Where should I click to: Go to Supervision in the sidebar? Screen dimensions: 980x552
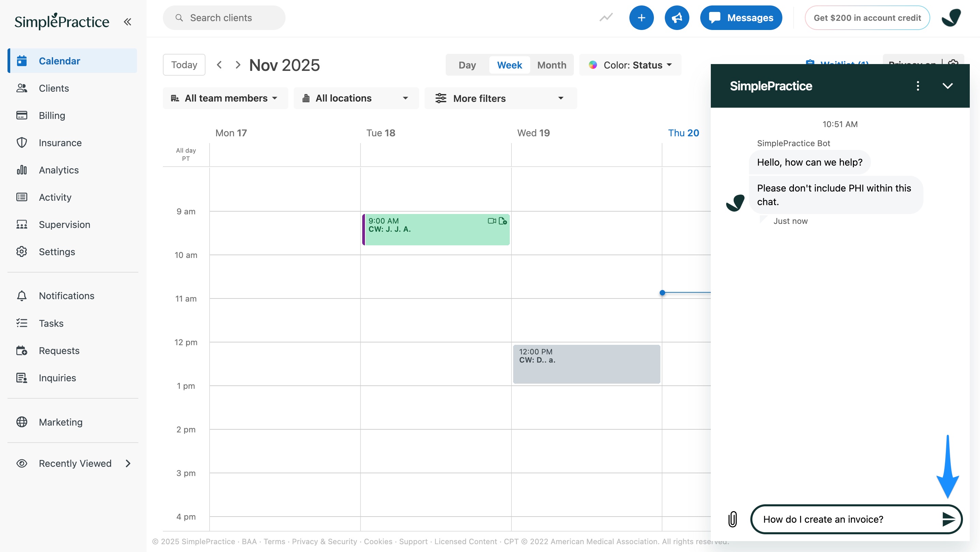pyautogui.click(x=64, y=225)
